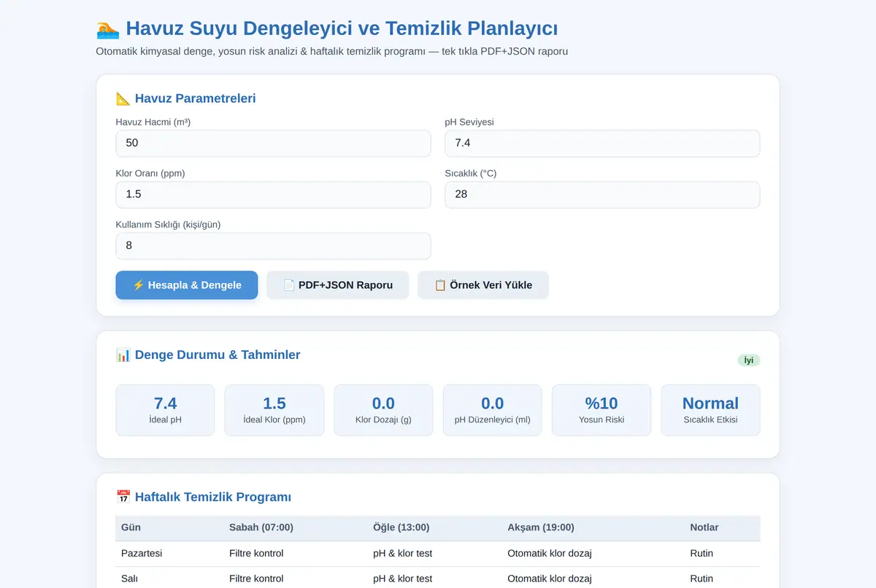
Task: Click the green İyi status badge
Action: 749,360
